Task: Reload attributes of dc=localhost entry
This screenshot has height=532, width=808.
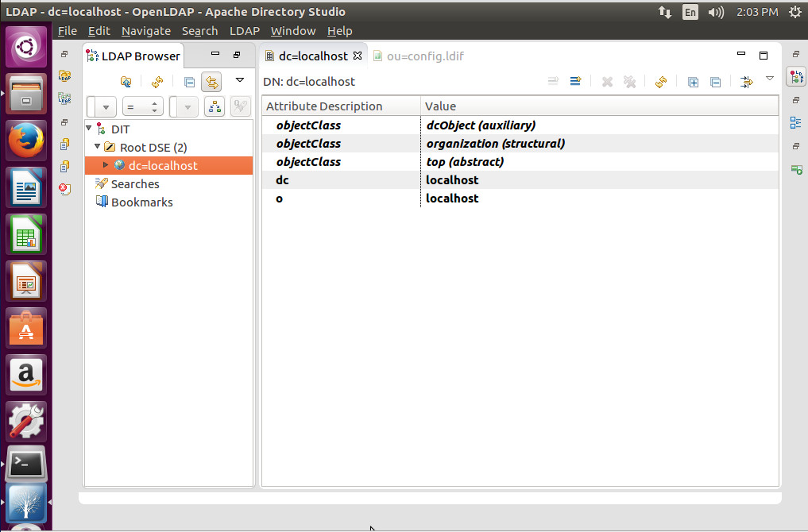Action: point(660,81)
